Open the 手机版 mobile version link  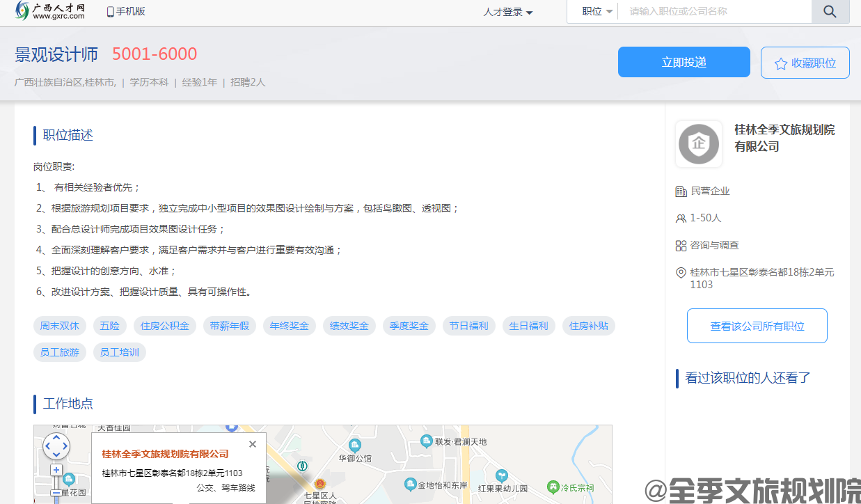[126, 12]
